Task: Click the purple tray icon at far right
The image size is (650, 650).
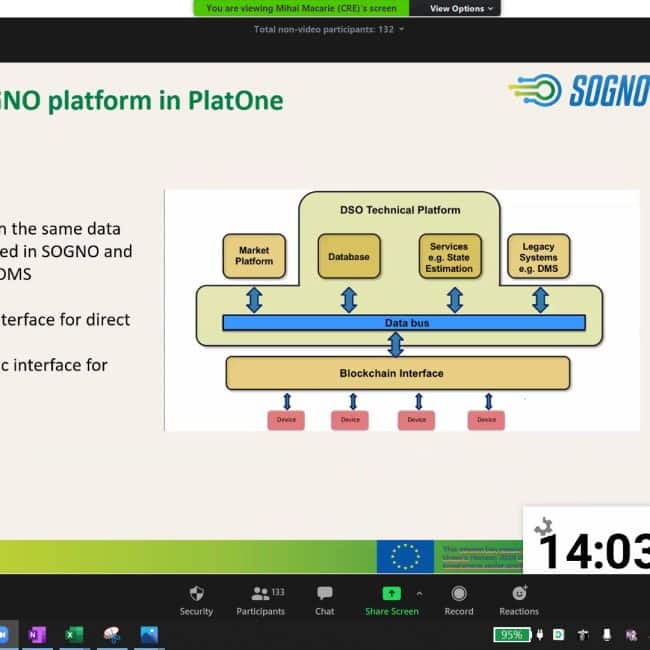Action: pyautogui.click(x=631, y=635)
